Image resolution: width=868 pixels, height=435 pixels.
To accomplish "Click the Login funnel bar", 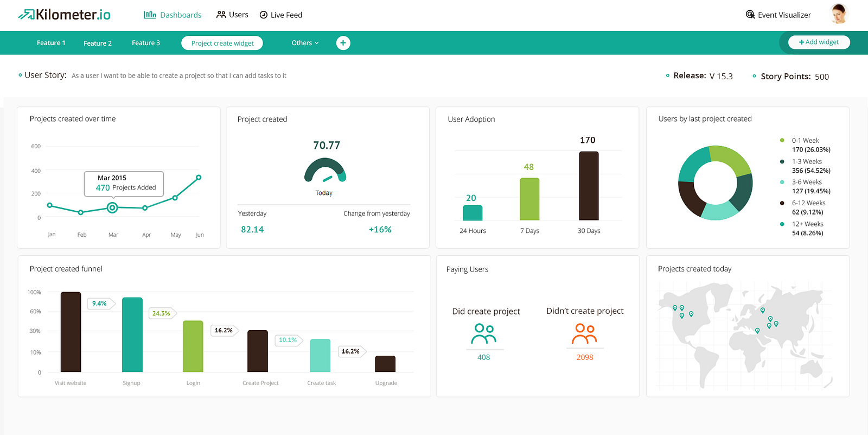I will point(193,346).
